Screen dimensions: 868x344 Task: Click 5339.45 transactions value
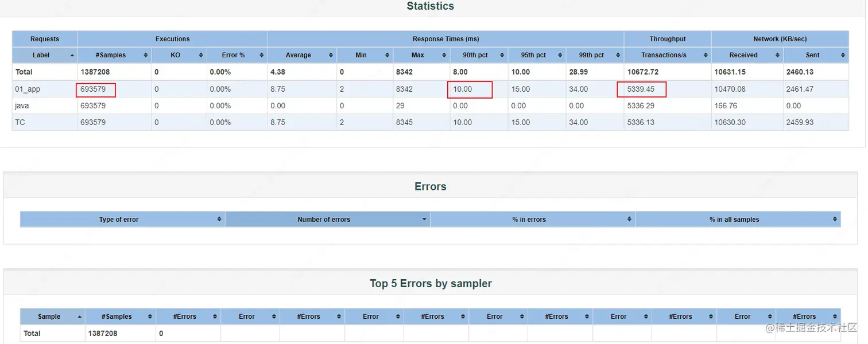click(641, 89)
